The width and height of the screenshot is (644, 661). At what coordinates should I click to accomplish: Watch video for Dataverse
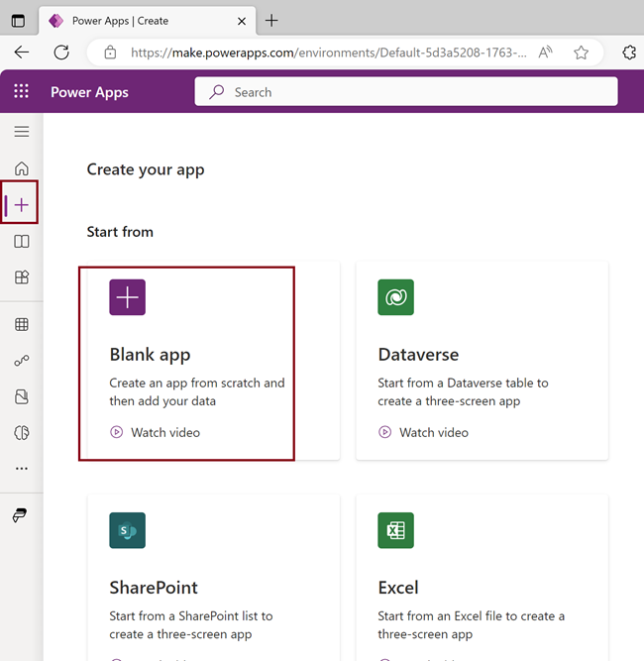click(x=424, y=432)
